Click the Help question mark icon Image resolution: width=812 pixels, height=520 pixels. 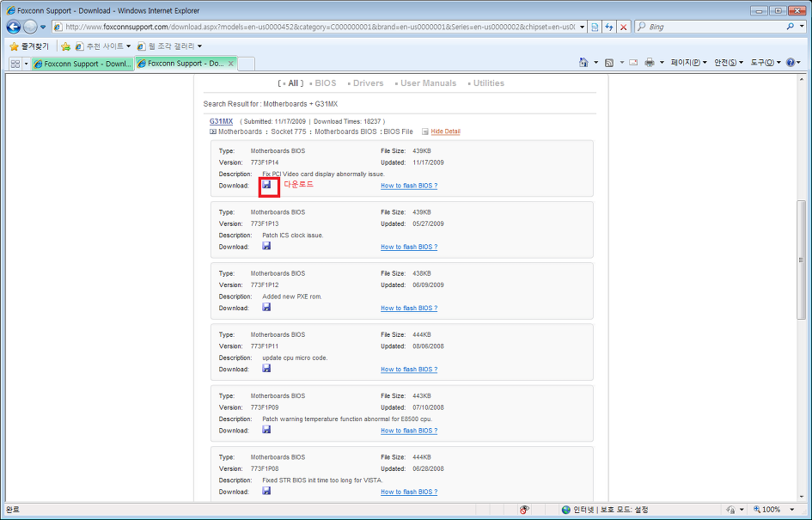tap(791, 63)
